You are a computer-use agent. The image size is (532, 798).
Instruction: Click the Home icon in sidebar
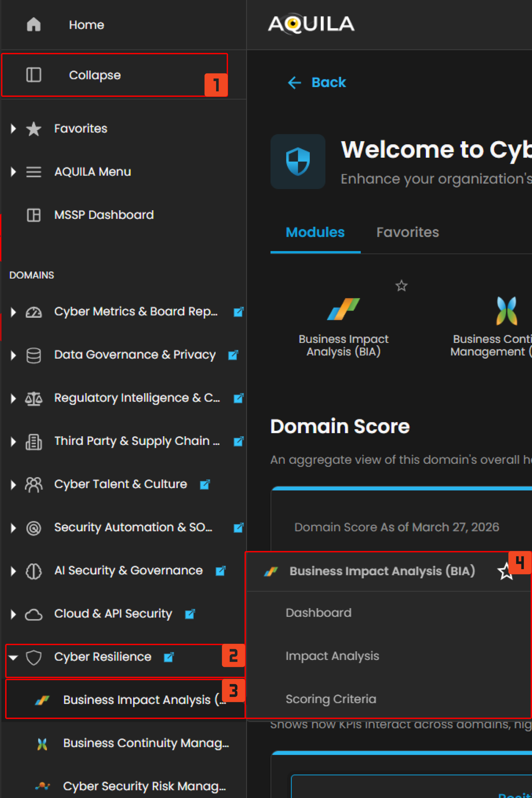point(34,25)
